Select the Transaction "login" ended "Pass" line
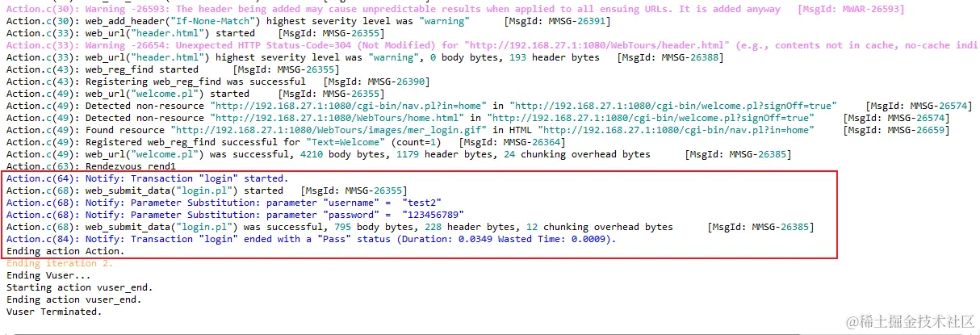 click(x=311, y=239)
